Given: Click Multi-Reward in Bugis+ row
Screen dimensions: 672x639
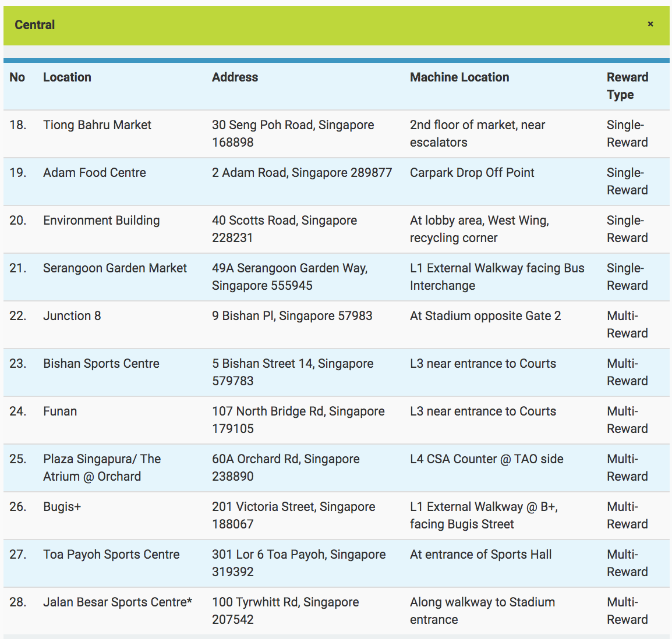Looking at the screenshot, I should pyautogui.click(x=627, y=515).
